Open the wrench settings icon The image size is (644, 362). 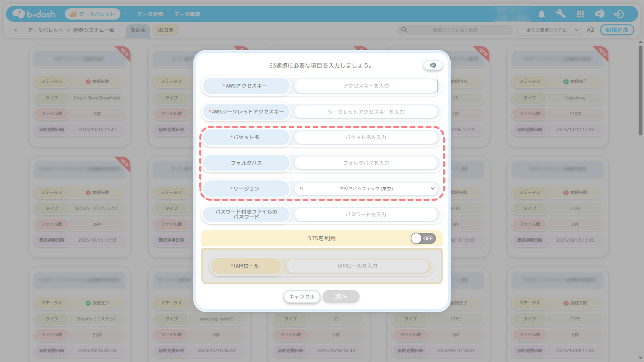[561, 14]
